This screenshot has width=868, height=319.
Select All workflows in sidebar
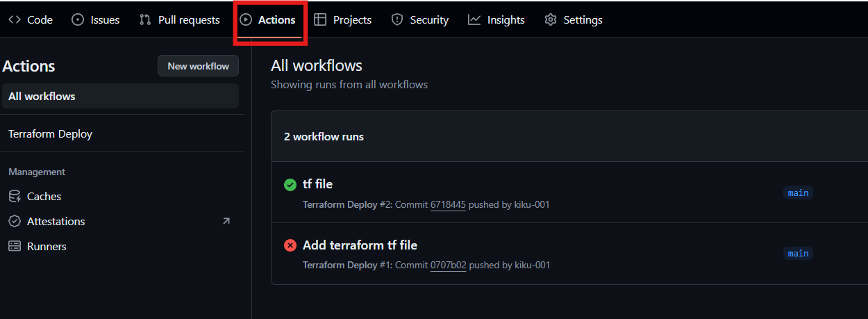point(120,96)
